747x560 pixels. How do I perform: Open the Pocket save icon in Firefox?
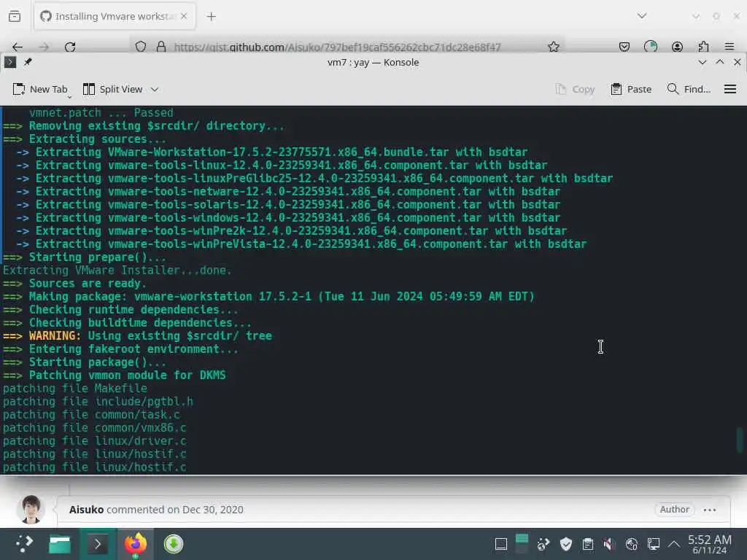[624, 47]
